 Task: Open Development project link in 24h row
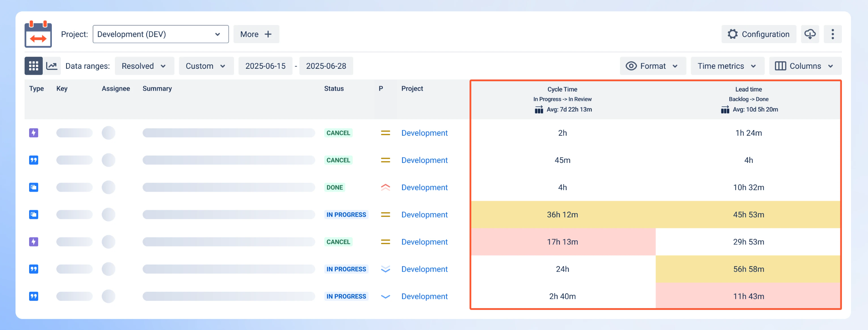tap(425, 269)
